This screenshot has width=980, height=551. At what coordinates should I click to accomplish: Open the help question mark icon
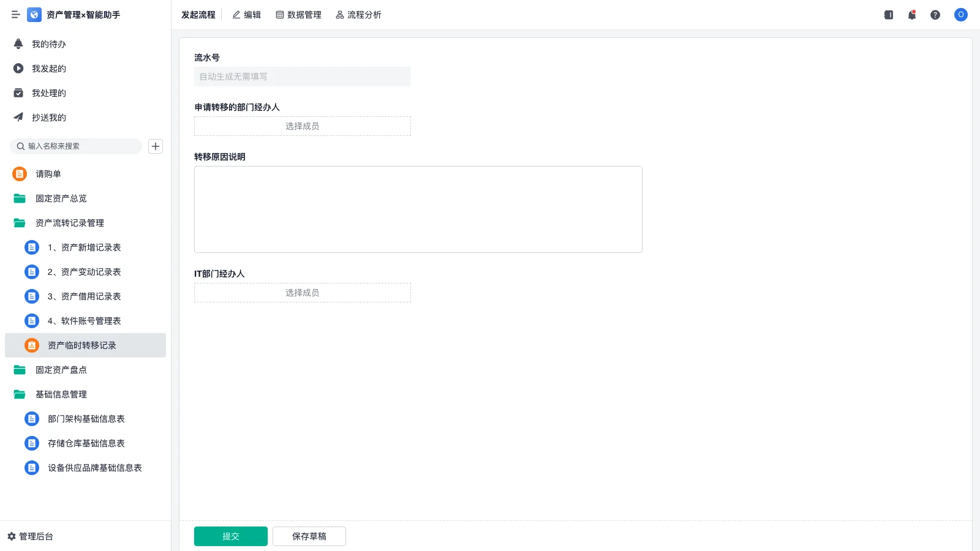click(935, 15)
